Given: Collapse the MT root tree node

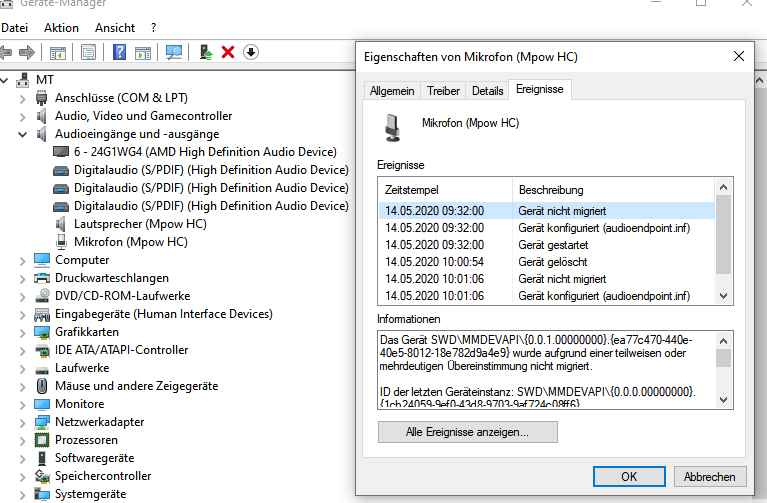Looking at the screenshot, I should pos(4,80).
